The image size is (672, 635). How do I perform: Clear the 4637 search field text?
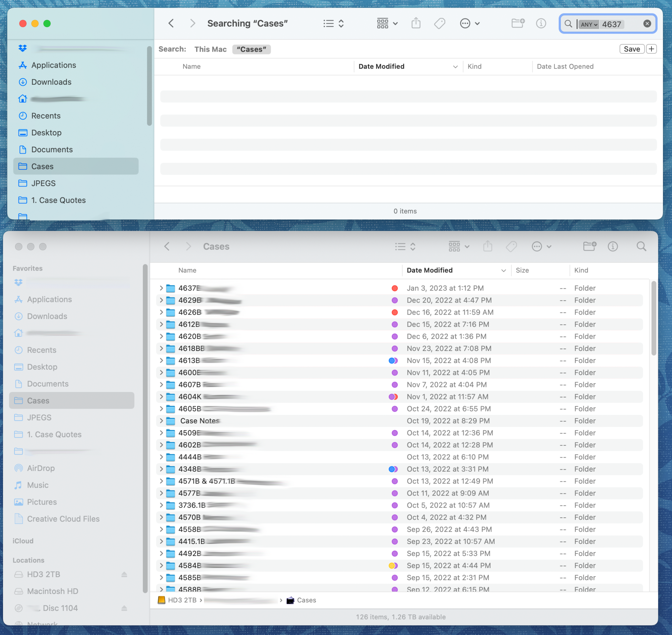point(647,24)
